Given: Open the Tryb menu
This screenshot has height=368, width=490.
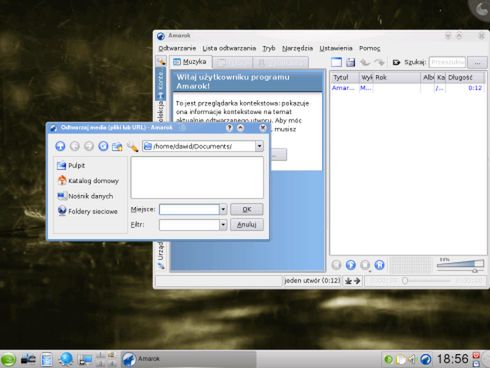Looking at the screenshot, I should [x=269, y=48].
